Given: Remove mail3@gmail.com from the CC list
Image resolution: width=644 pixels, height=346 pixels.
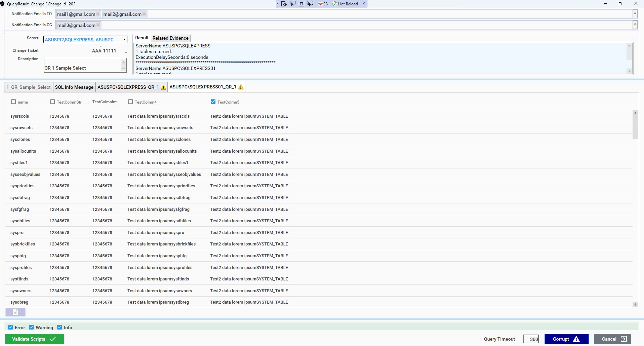Looking at the screenshot, I should [x=98, y=25].
